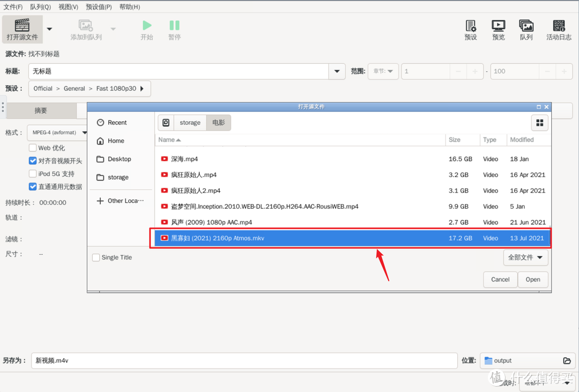Switch file dialog to grid view
Image resolution: width=579 pixels, height=392 pixels.
pyautogui.click(x=539, y=123)
